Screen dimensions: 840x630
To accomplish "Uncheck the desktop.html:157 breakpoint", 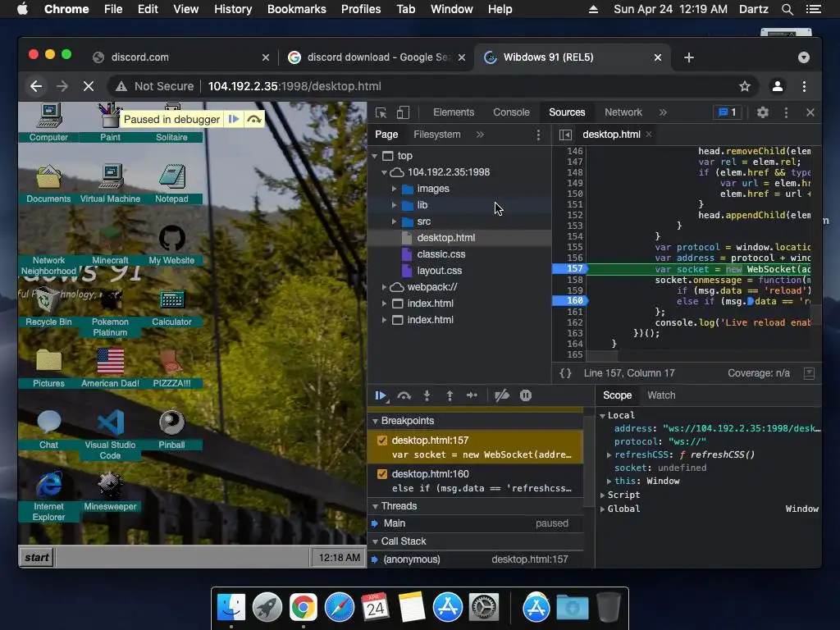I will (x=382, y=441).
